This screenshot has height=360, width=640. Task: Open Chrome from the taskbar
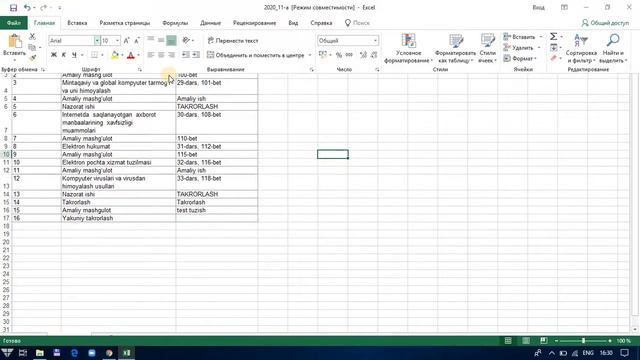109,353
